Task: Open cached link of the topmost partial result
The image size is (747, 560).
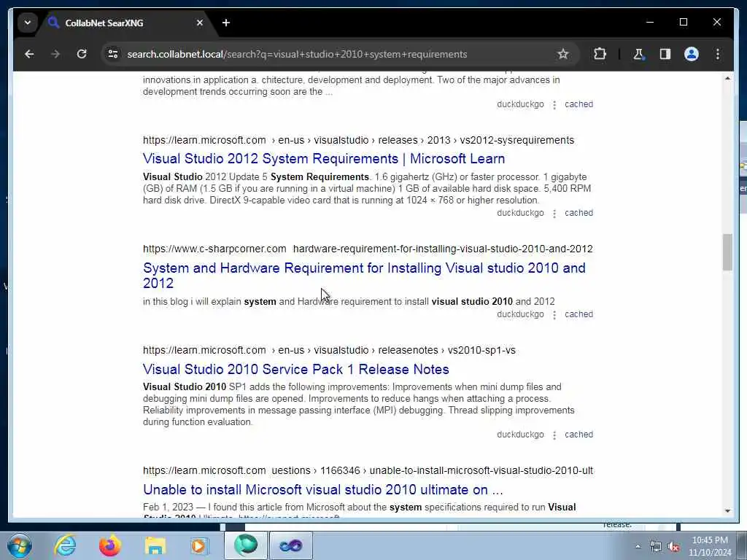Action: click(x=578, y=104)
